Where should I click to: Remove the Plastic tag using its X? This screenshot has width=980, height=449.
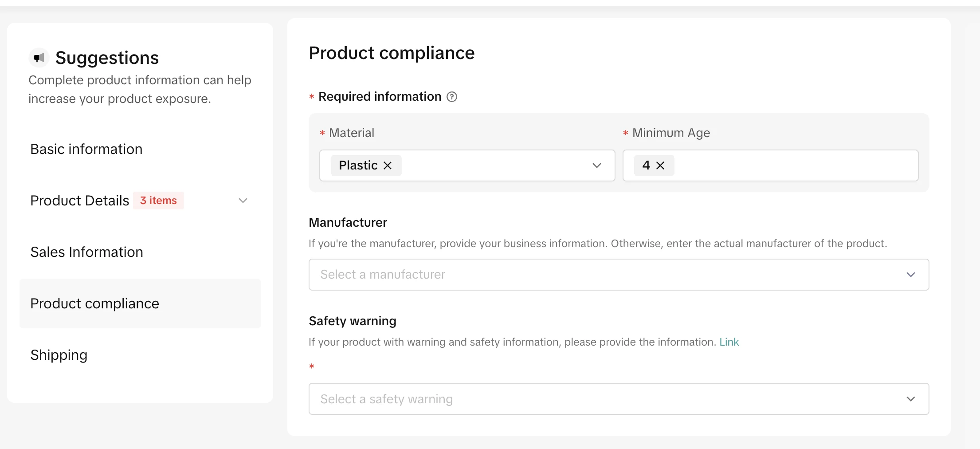(388, 165)
